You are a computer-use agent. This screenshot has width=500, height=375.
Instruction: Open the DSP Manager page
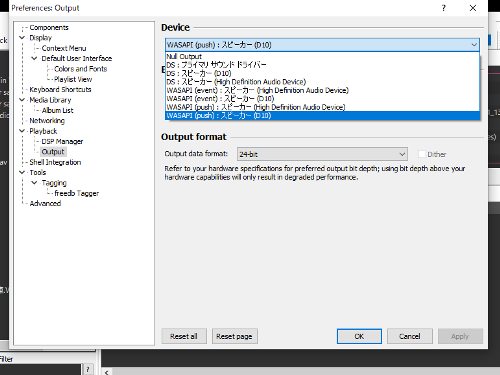coord(62,141)
